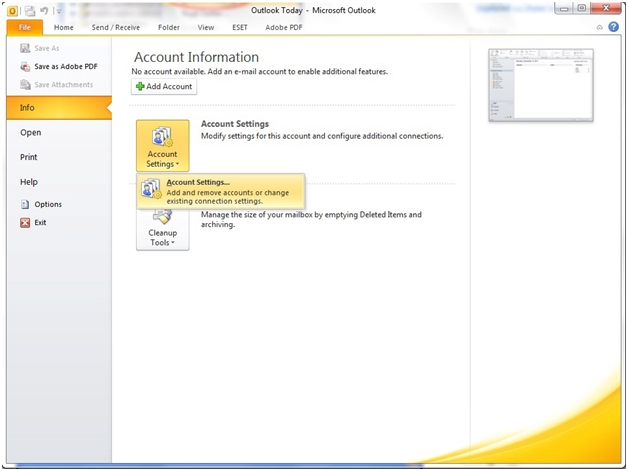628x471 pixels.
Task: Open the File tab
Action: click(x=25, y=27)
